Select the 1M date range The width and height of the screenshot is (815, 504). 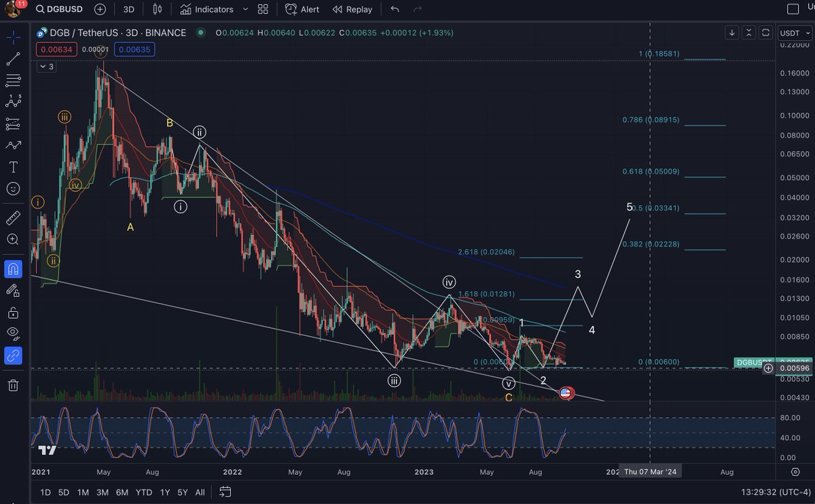coord(83,492)
